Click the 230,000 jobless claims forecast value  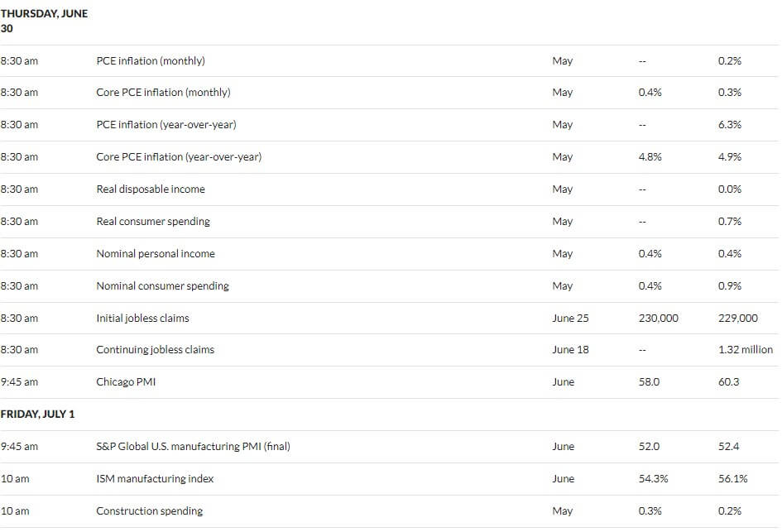pyautogui.click(x=659, y=318)
